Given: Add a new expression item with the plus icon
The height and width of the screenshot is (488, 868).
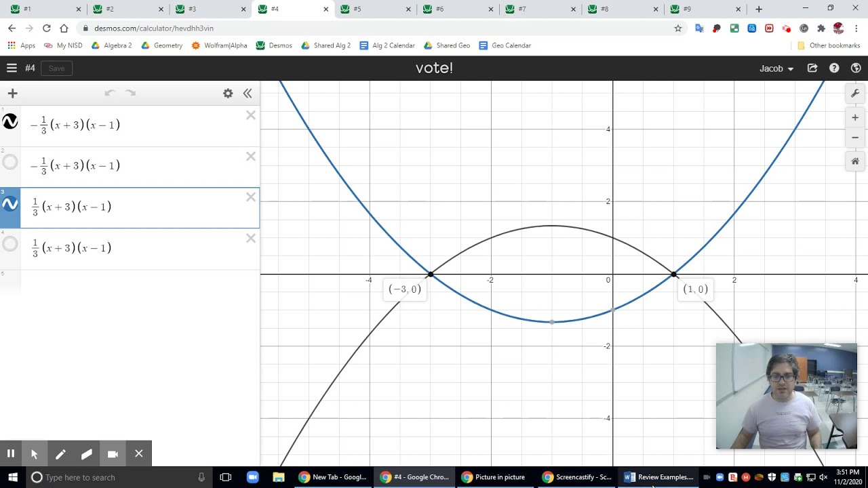Looking at the screenshot, I should point(12,94).
